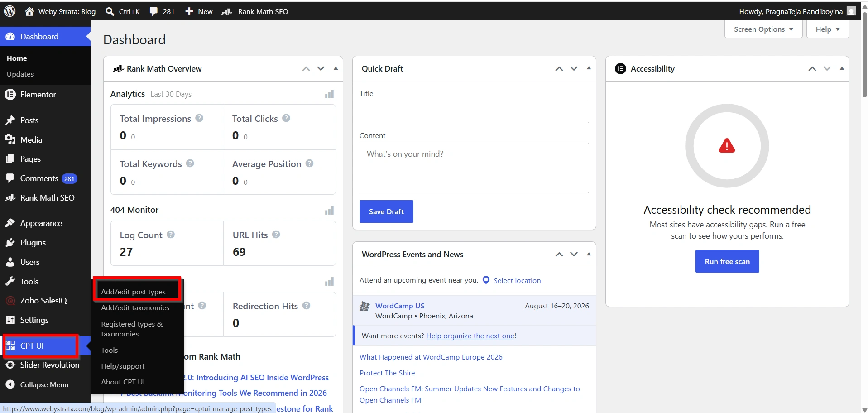Image resolution: width=868 pixels, height=413 pixels.
Task: Click the Select location link
Action: 517,281
